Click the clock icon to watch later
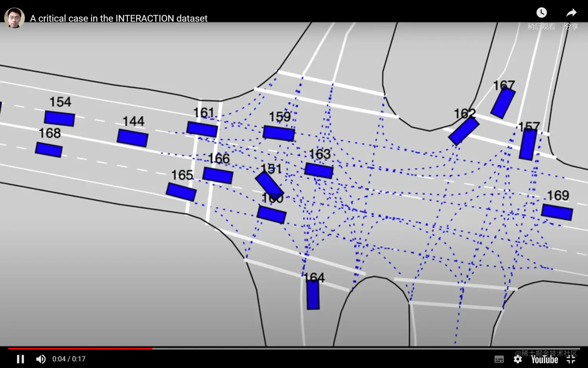 click(541, 13)
